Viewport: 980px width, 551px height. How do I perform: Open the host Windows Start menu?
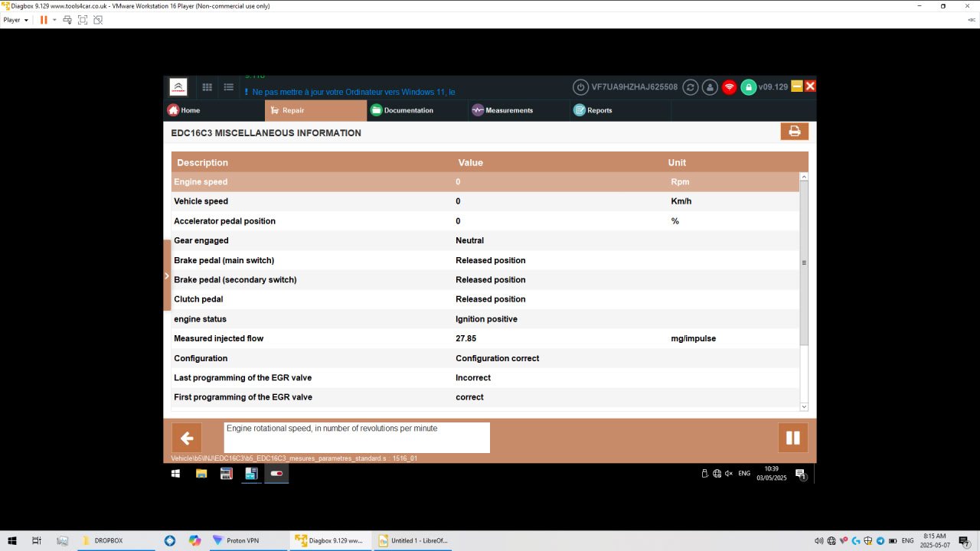[12, 540]
